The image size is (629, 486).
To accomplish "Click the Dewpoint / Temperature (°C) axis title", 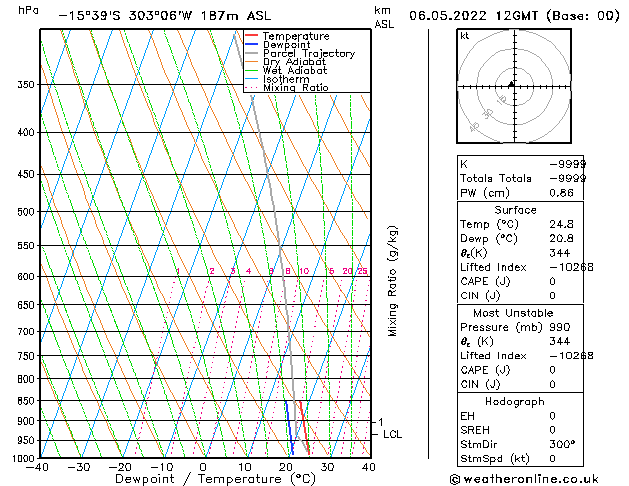I will click(x=215, y=479).
